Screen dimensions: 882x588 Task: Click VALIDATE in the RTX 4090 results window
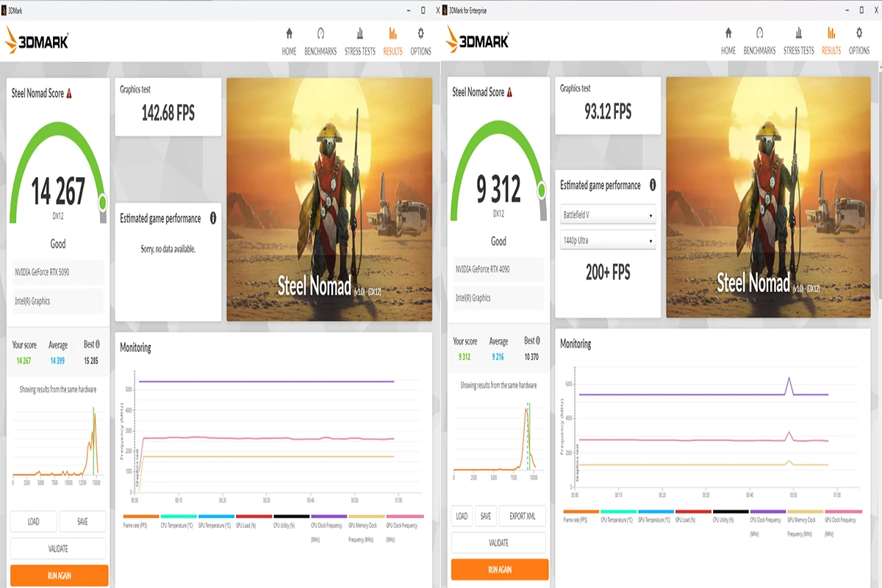point(498,543)
